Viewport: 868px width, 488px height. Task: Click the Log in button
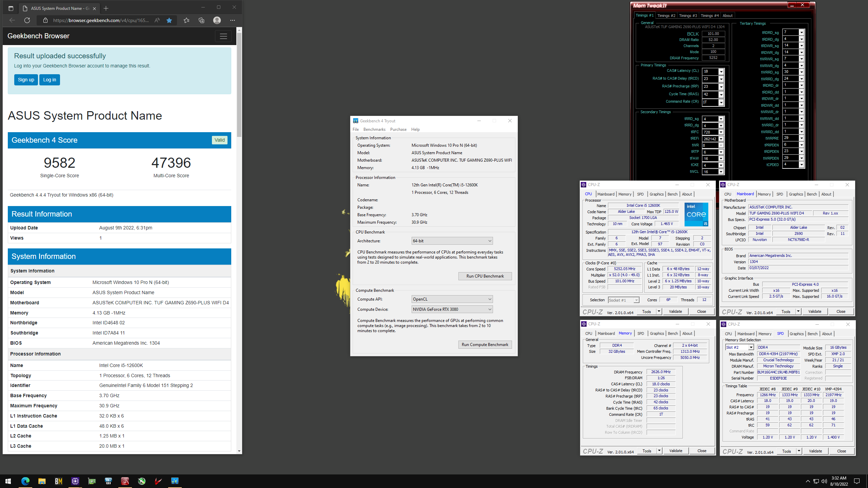[50, 80]
